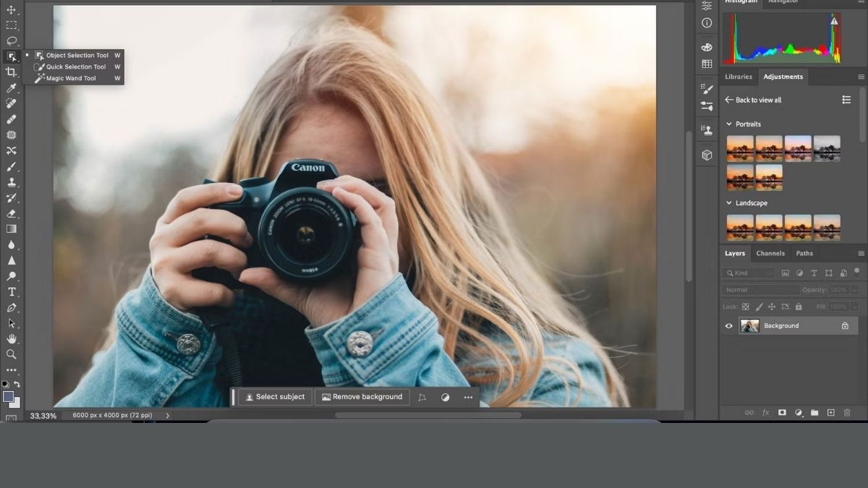The width and height of the screenshot is (868, 488).
Task: Toggle lock position move icon
Action: (772, 307)
